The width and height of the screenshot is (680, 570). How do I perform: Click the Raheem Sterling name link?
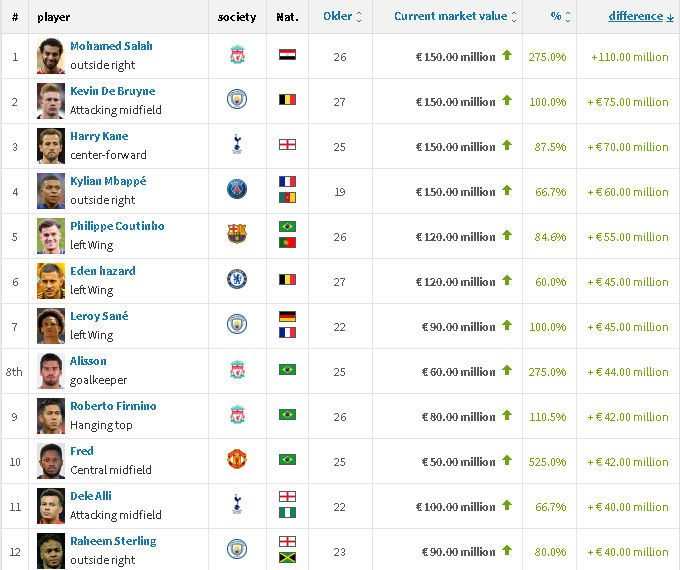(x=113, y=541)
